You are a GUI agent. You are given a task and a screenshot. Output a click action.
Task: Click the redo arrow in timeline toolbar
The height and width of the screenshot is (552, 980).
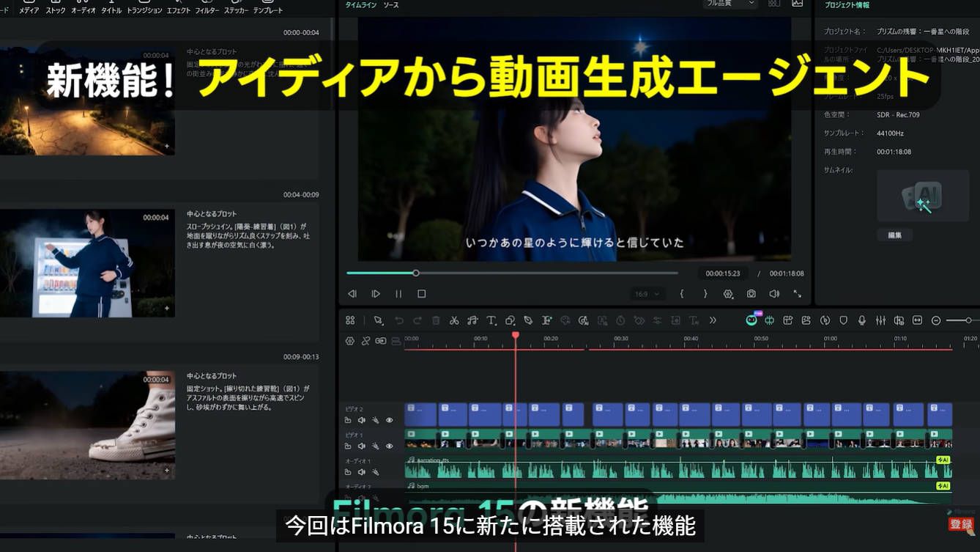click(x=417, y=320)
